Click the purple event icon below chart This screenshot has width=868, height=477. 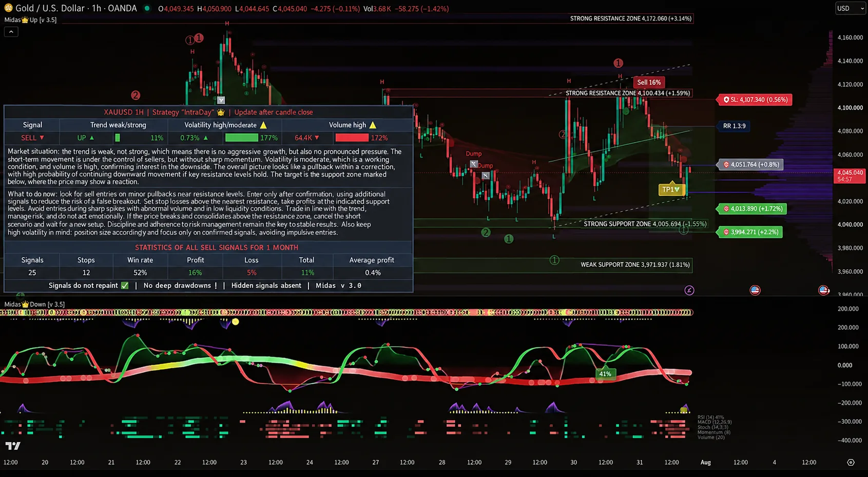(689, 290)
